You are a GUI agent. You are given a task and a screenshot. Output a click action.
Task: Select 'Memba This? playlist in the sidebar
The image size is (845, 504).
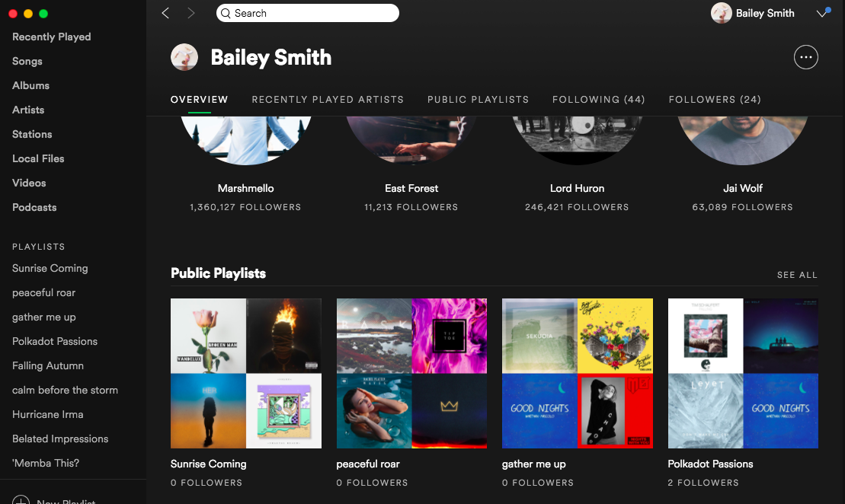tap(46, 463)
